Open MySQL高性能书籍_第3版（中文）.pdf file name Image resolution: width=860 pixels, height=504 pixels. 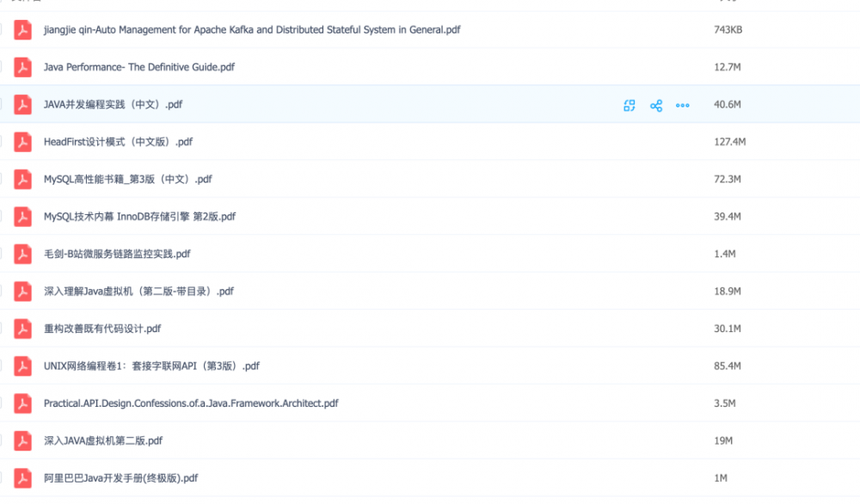tap(128, 179)
